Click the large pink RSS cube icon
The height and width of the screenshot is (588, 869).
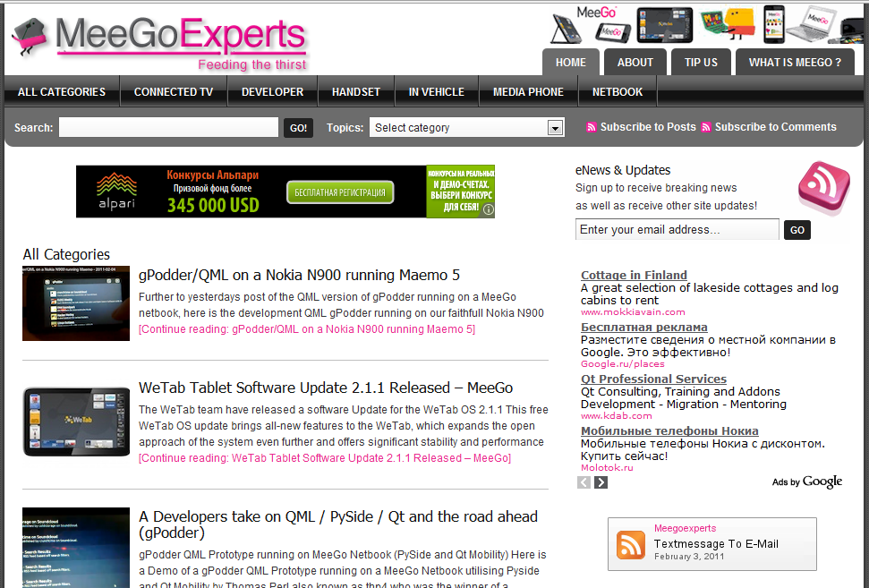[823, 187]
